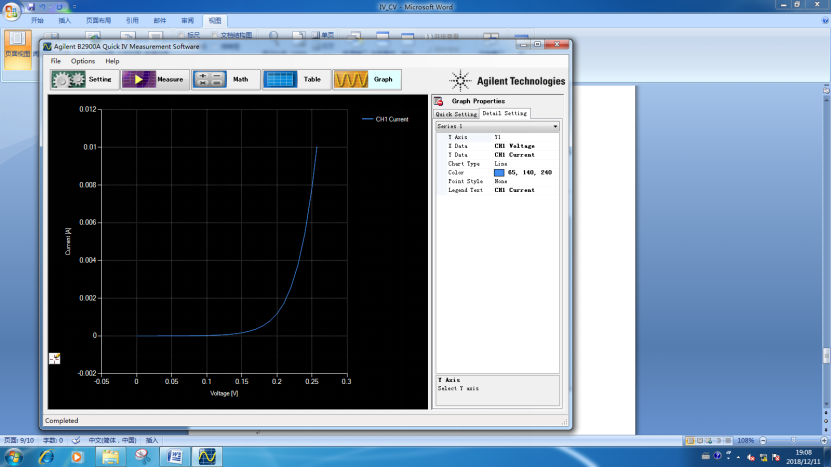
Task: Open the Word 开始 ribbon tab
Action: 37,21
